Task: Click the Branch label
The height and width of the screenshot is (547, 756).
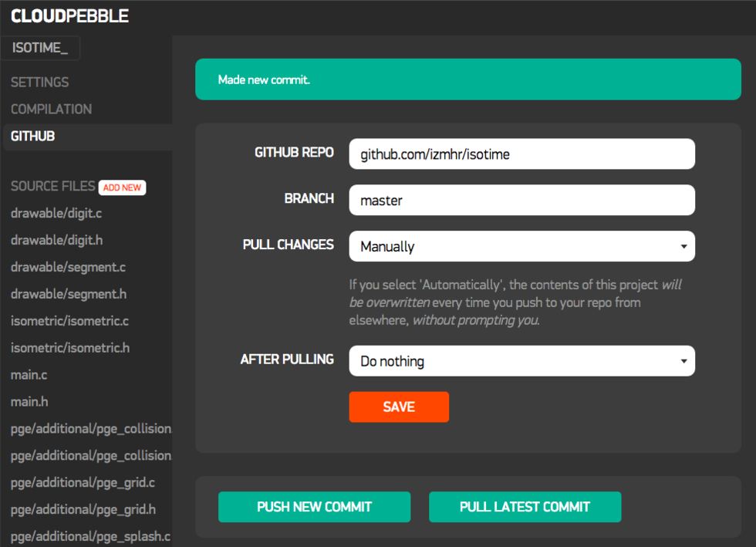Action: point(309,198)
